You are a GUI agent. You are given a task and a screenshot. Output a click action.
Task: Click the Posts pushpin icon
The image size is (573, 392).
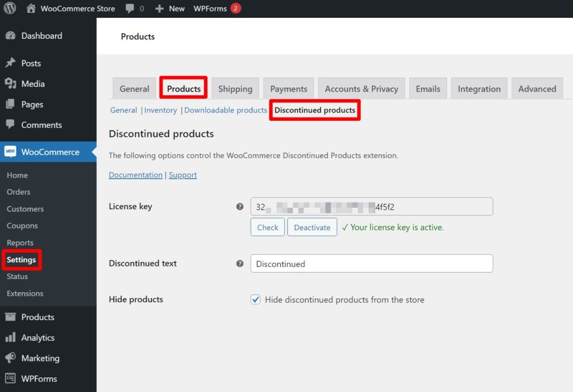pyautogui.click(x=10, y=63)
